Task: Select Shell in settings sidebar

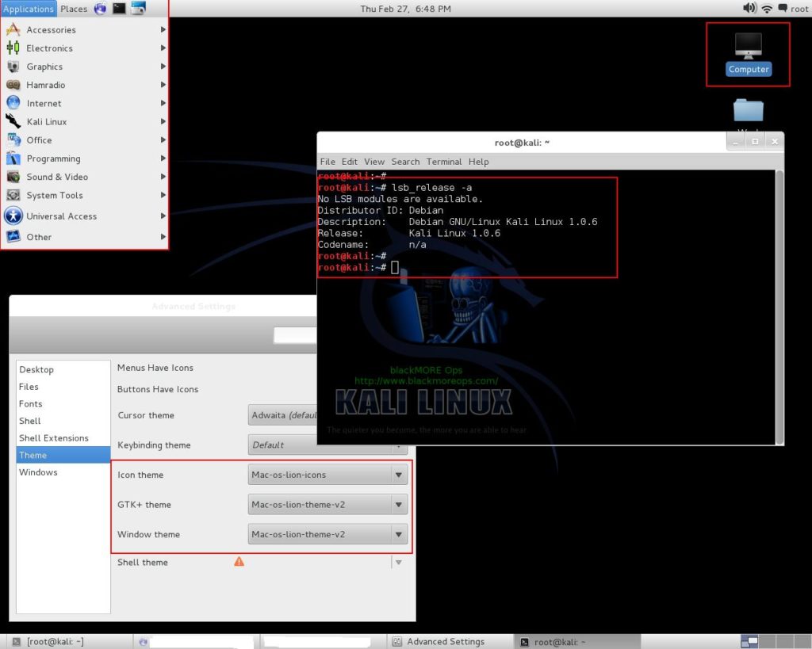Action: (x=63, y=421)
